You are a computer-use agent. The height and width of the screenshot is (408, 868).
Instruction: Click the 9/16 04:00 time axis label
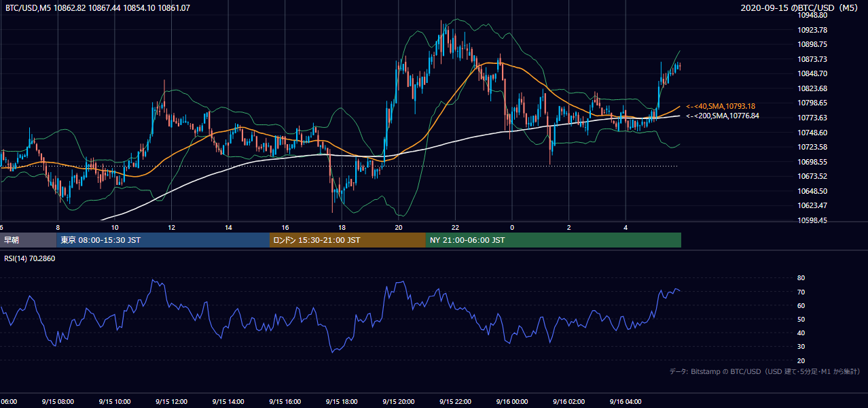point(626,401)
